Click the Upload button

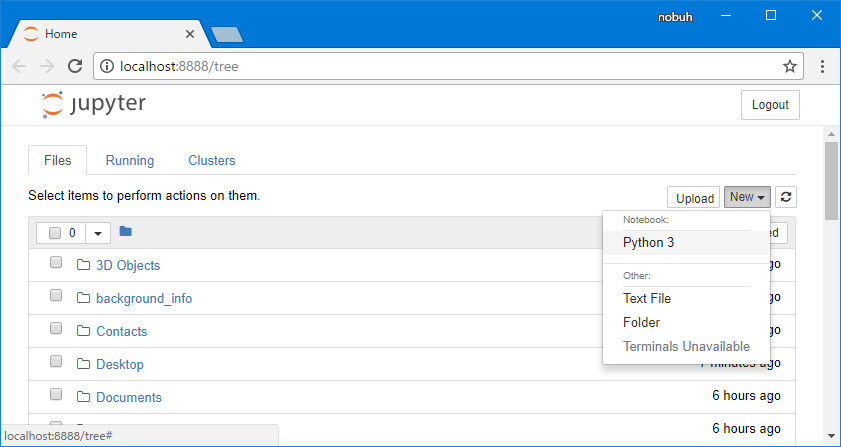point(694,197)
